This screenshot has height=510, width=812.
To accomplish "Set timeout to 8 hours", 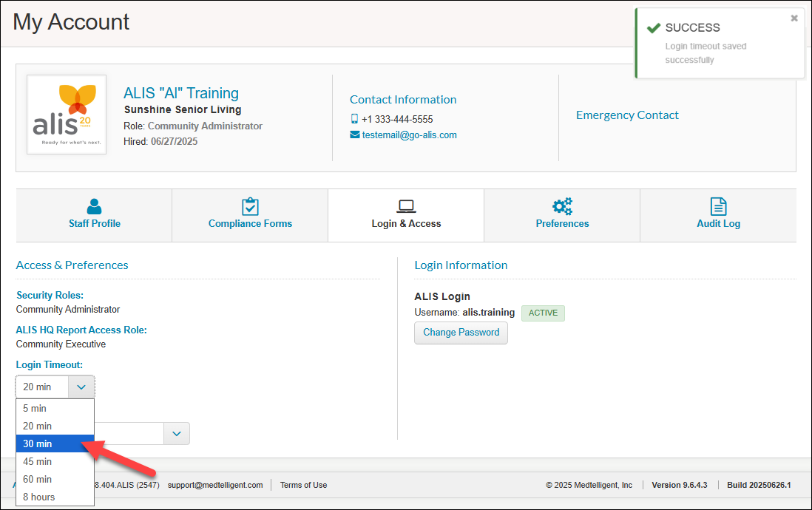I will click(x=55, y=497).
